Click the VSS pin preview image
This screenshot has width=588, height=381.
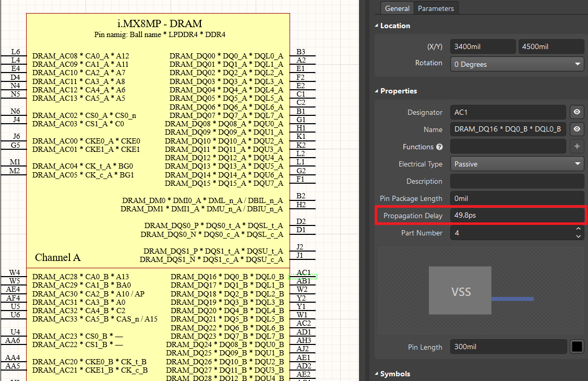point(460,291)
